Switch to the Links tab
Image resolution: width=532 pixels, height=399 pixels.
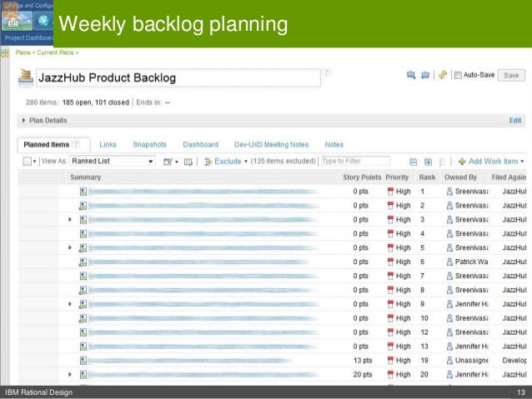108,145
